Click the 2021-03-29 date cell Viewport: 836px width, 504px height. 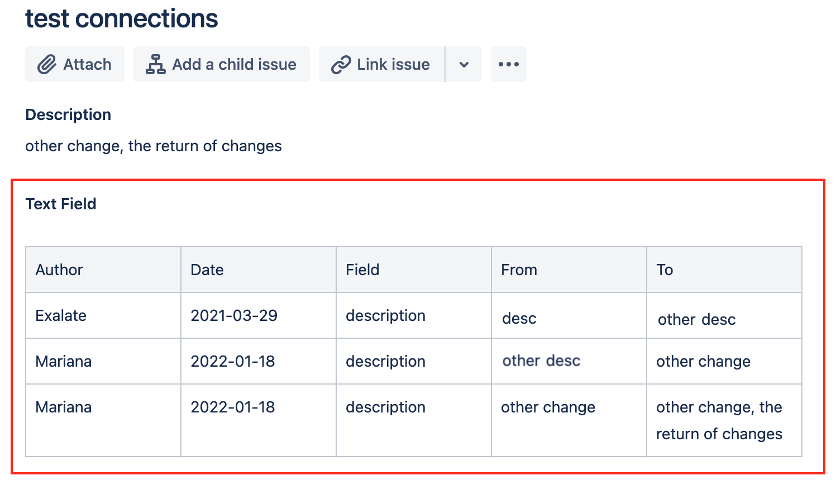pos(234,316)
